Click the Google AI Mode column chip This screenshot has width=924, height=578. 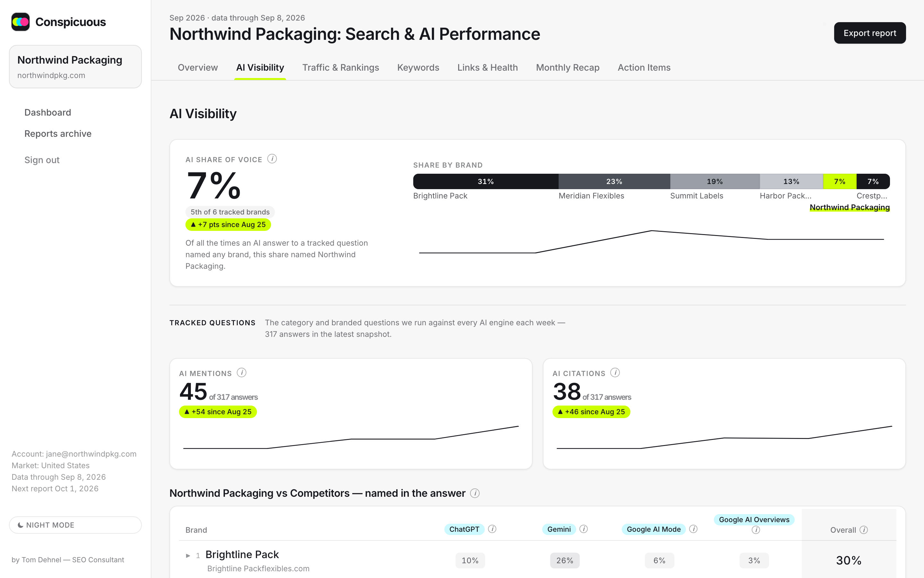[x=654, y=529]
